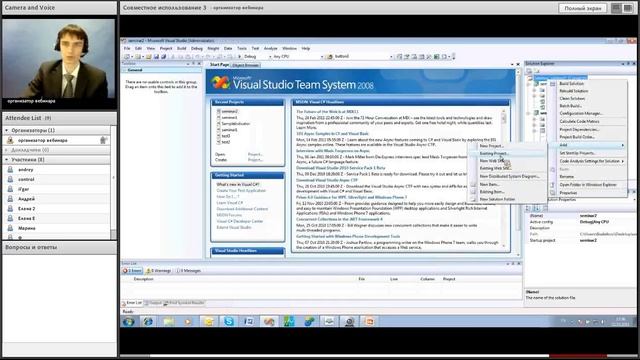Click the Open Project link on Start Page
Image resolution: width=640 pixels, height=360 pixels.
(255, 154)
